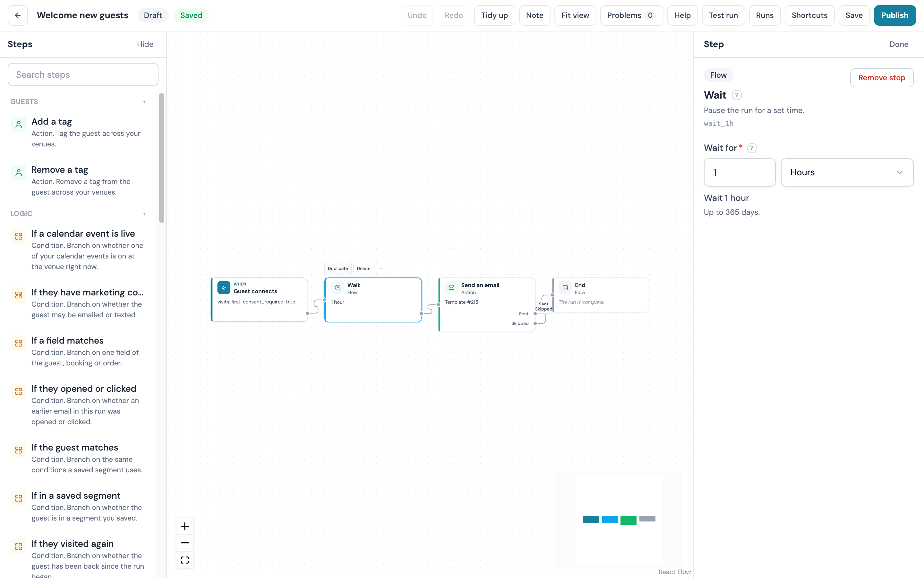Screen dimensions: 924x578
Task: Click the clock icon on Wait node
Action: (338, 287)
